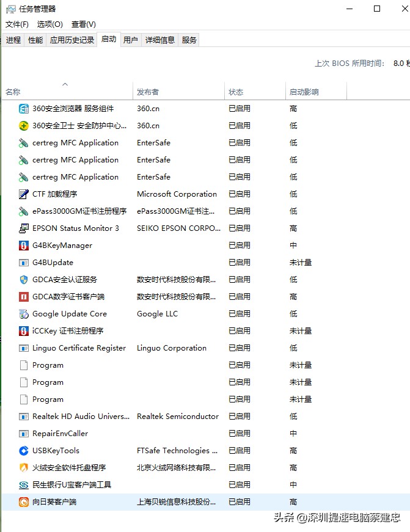Click the 360安全卫士 green plus icon
This screenshot has width=410, height=532.
[24, 126]
